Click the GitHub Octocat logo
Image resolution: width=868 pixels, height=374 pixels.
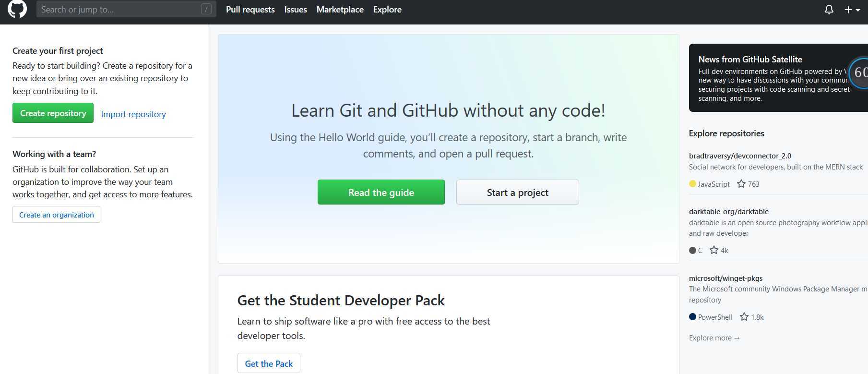coord(17,9)
